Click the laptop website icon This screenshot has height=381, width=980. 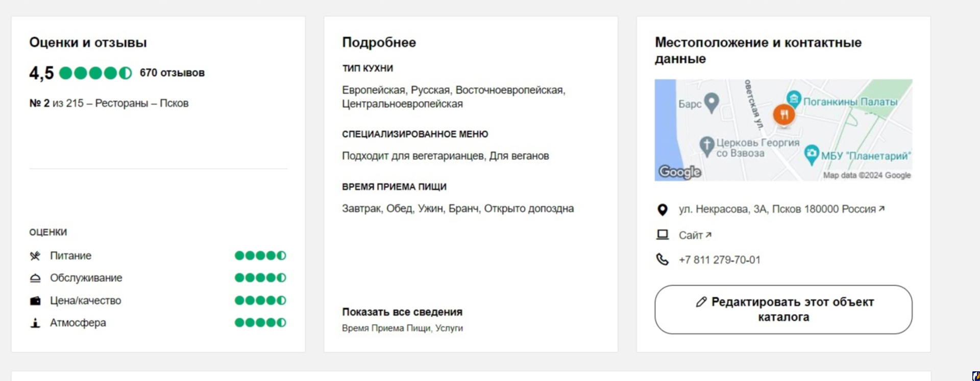click(x=662, y=235)
